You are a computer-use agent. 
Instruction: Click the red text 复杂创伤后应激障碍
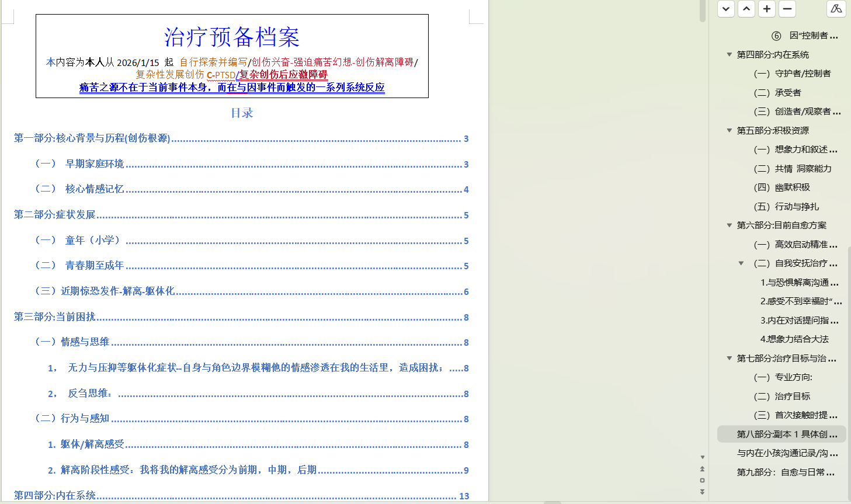(x=284, y=75)
